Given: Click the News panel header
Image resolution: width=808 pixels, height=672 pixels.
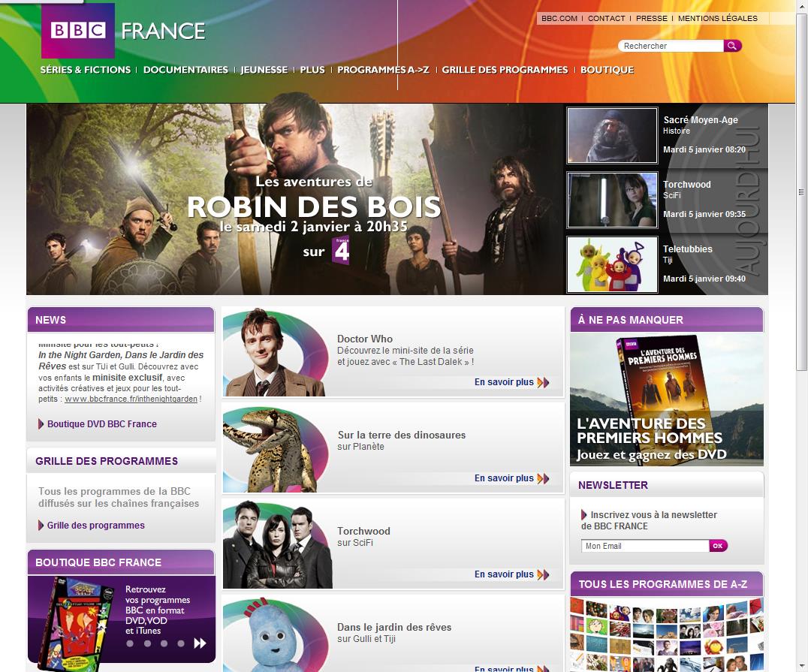Looking at the screenshot, I should click(121, 320).
